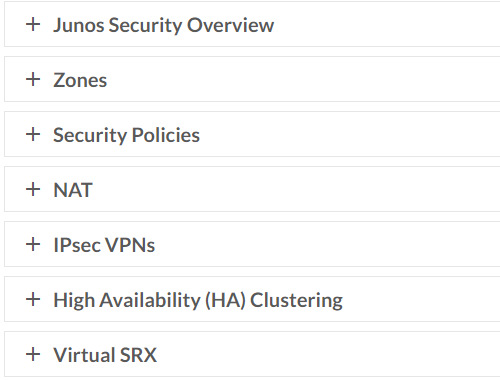Click the plus icon before Security Policies
The image size is (500, 380).
click(33, 135)
